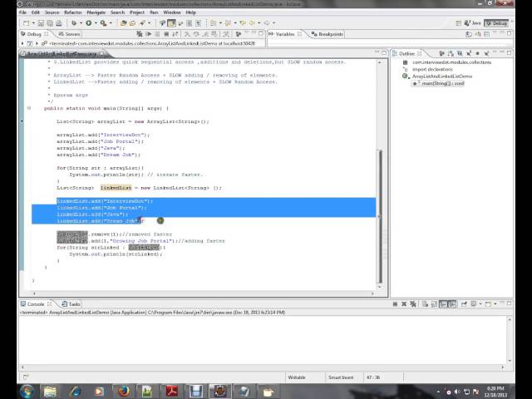Click Back navigation arrow in toolbar

[252, 23]
